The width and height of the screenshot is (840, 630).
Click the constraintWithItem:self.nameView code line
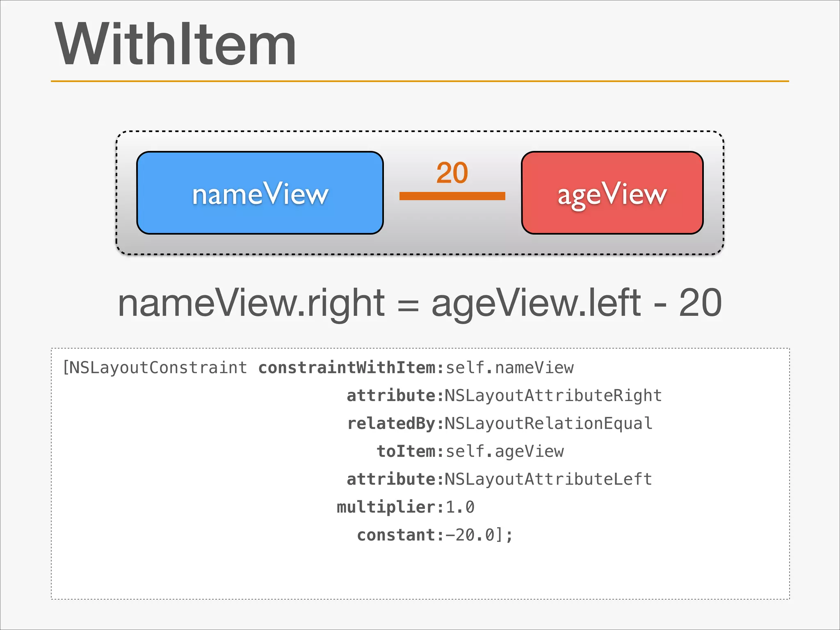tap(318, 367)
